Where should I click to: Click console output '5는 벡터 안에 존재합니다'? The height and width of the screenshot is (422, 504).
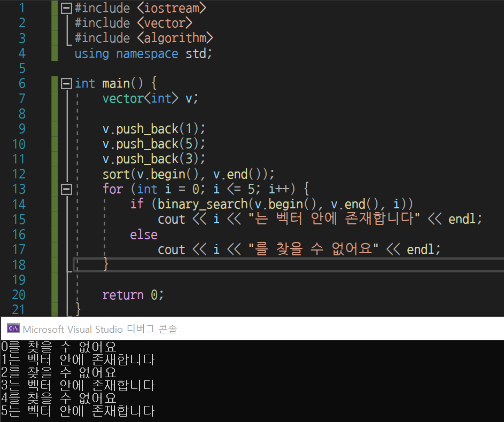tap(78, 411)
